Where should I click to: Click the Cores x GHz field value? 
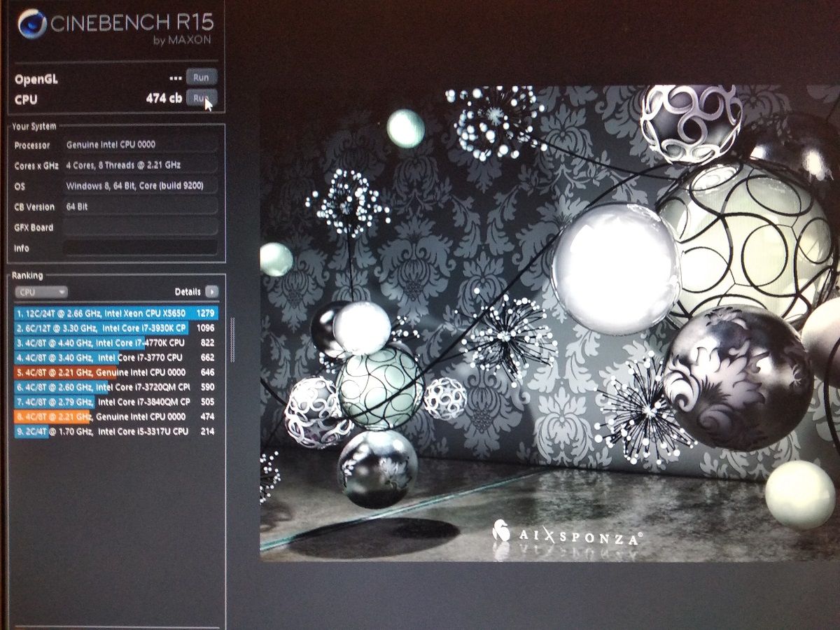(140, 165)
